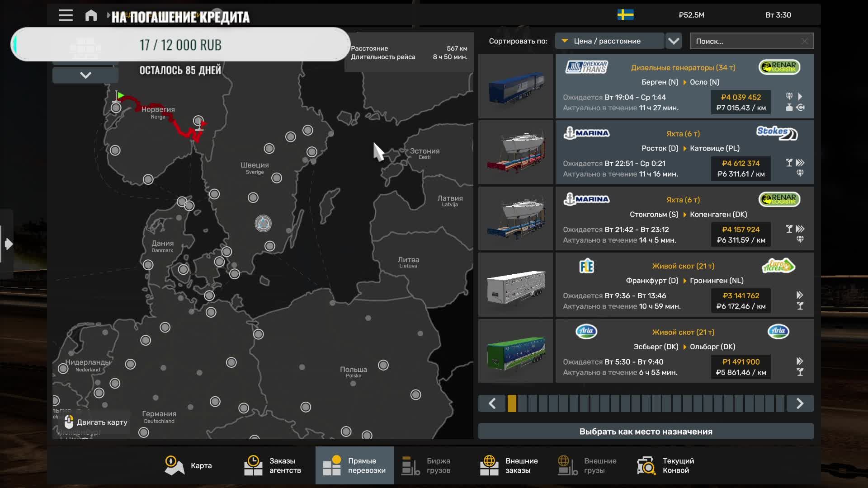Click the home icon in header
Viewport: 868px width, 488px height.
pyautogui.click(x=91, y=15)
